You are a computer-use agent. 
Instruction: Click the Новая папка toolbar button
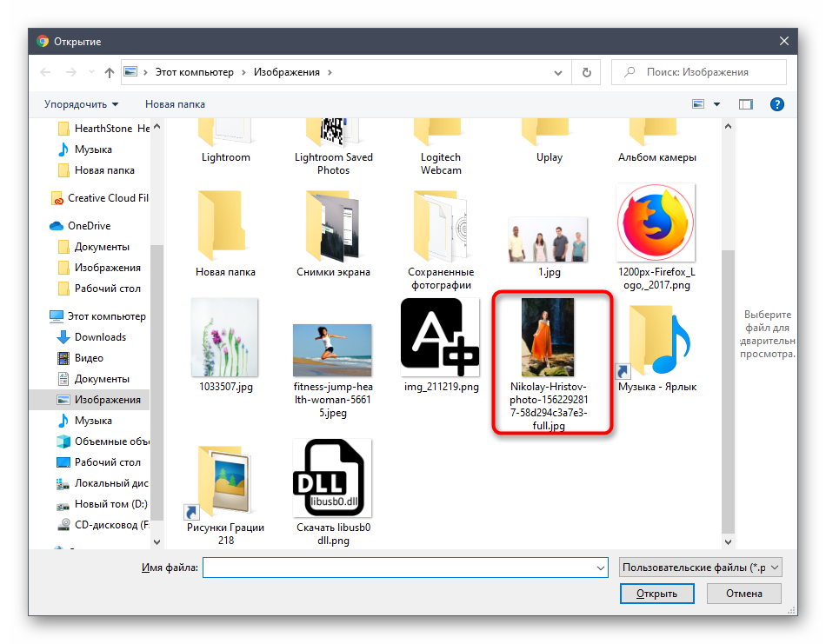175,104
